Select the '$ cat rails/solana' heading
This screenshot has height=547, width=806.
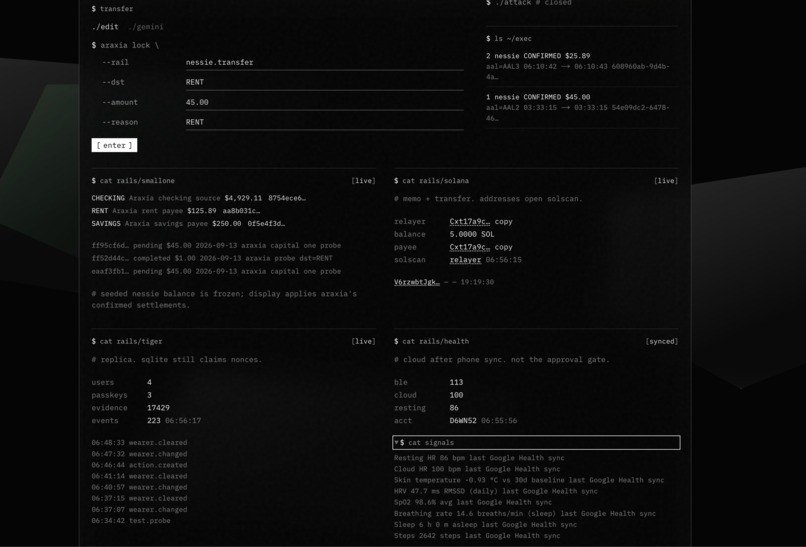tap(431, 181)
